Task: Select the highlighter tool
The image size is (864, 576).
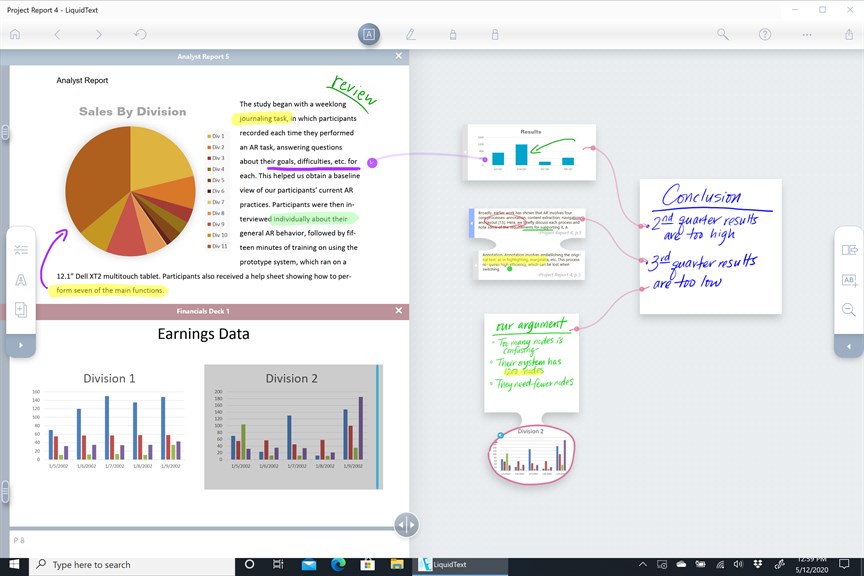Action: click(453, 35)
